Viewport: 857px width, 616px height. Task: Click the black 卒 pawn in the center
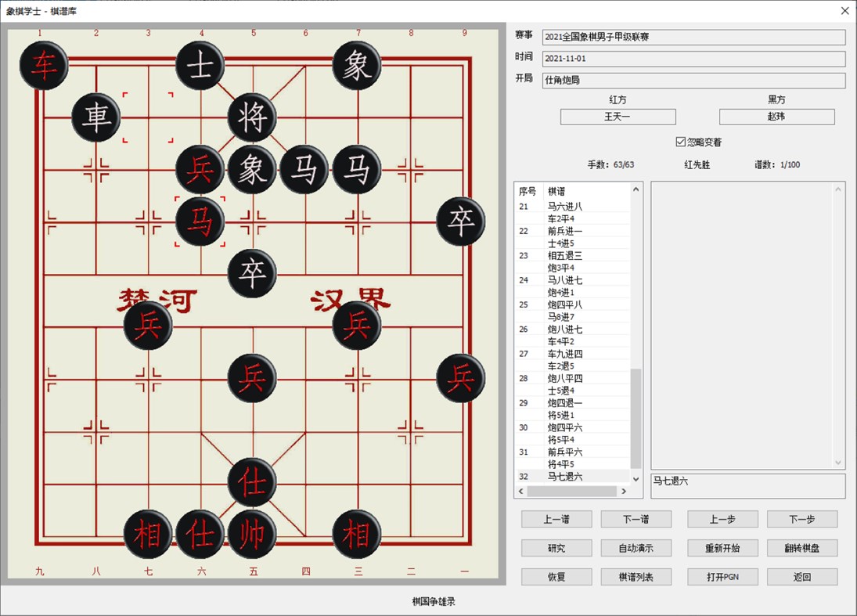(252, 272)
